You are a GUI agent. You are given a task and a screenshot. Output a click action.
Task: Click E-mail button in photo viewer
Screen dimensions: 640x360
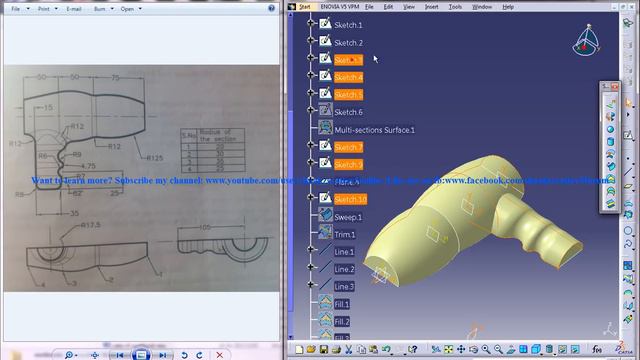(74, 9)
